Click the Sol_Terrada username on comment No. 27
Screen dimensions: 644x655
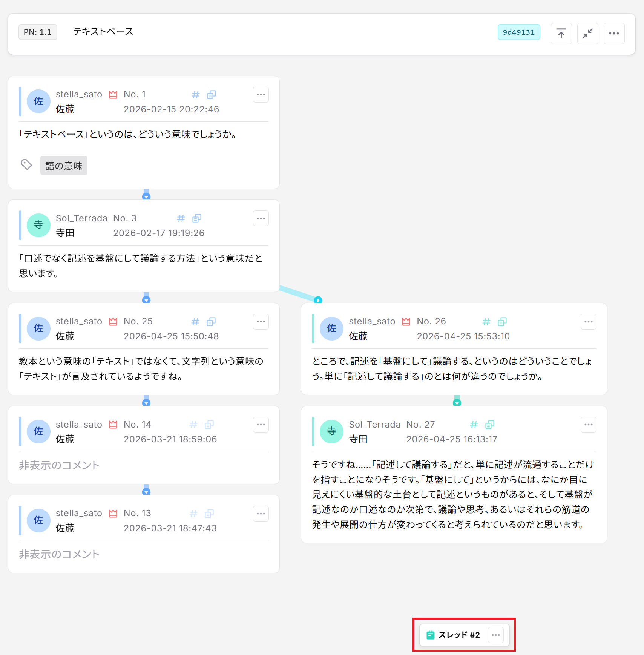tap(375, 424)
